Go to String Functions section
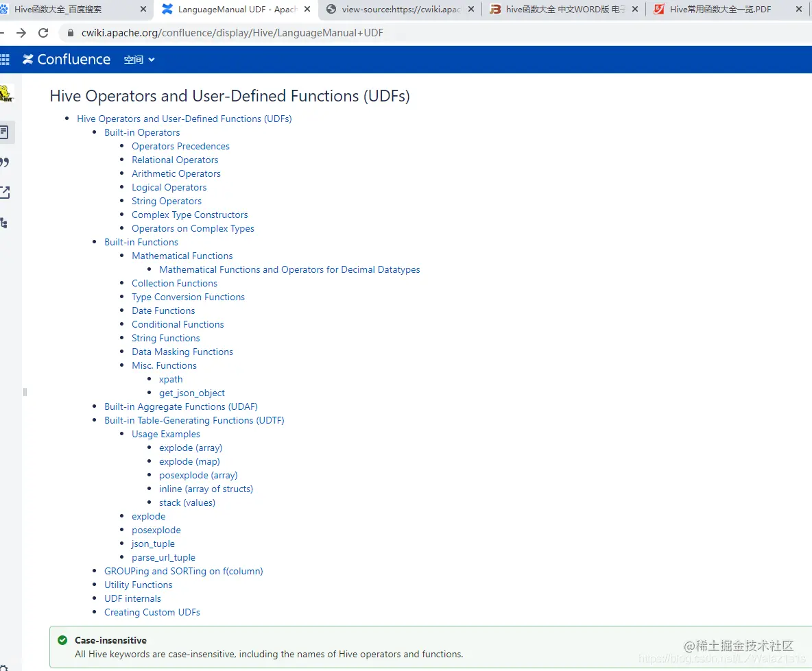The width and height of the screenshot is (812, 671). click(x=165, y=339)
